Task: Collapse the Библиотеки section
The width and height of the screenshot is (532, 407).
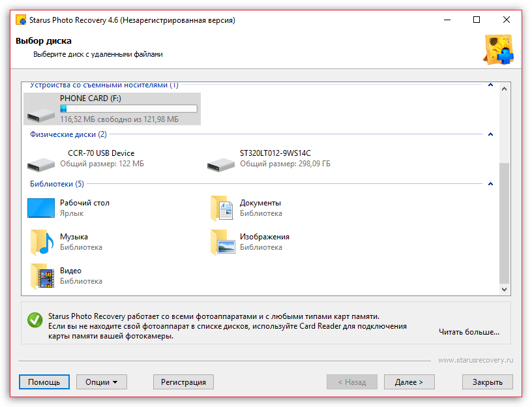Action: tap(490, 185)
